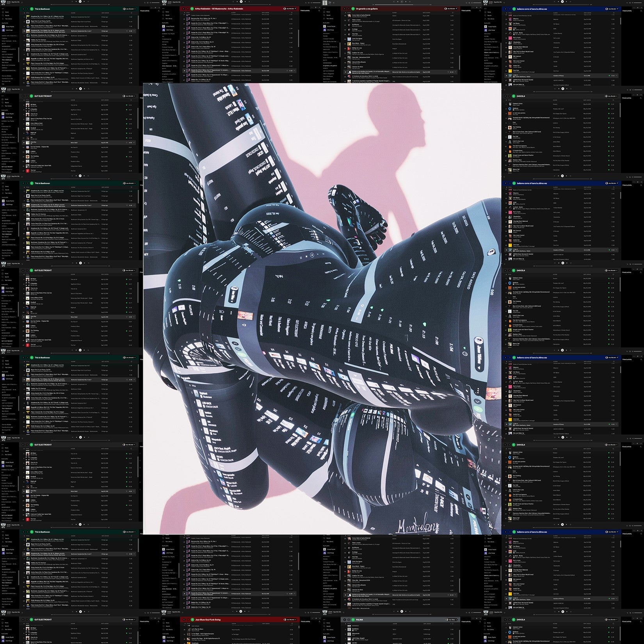This screenshot has width=644, height=644.
Task: Go back using arrow in POLIN4 header
Action: [x=345, y=619]
